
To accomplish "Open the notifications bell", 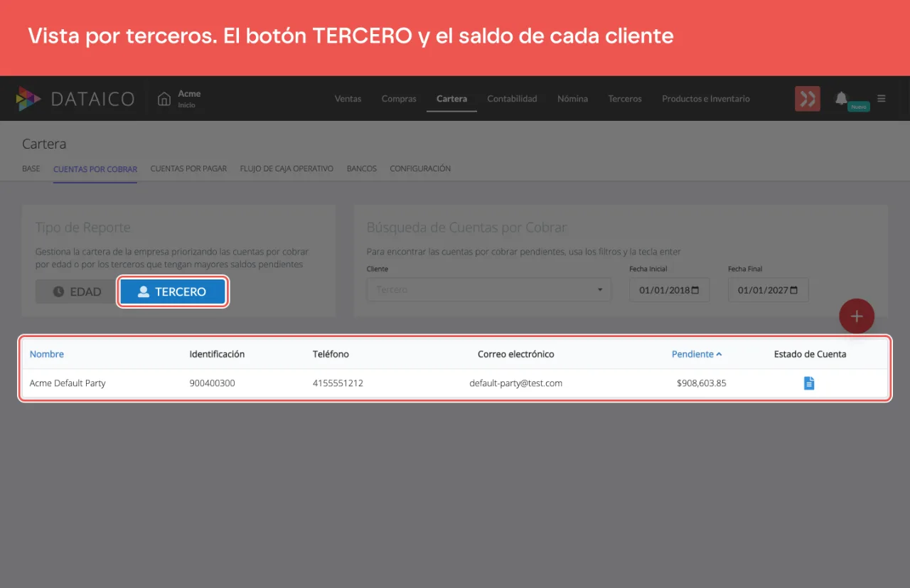I will 841,98.
